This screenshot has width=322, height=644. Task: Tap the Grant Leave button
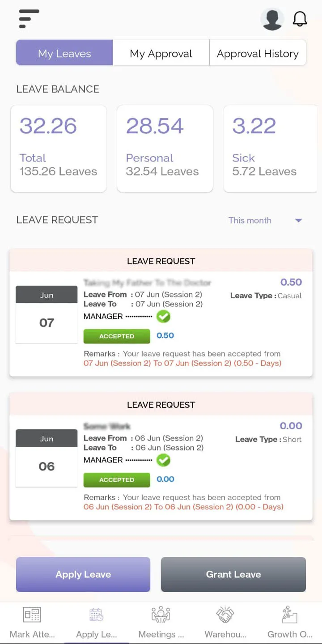pos(233,574)
